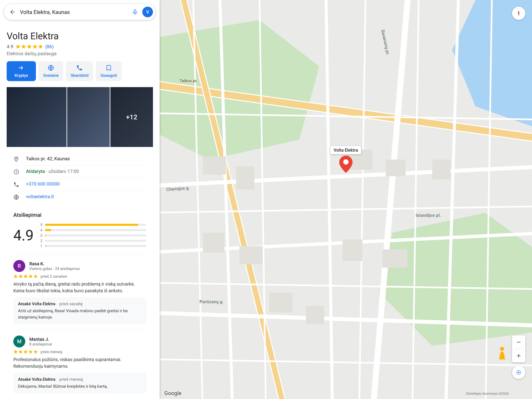Open the second business photo

tap(88, 117)
